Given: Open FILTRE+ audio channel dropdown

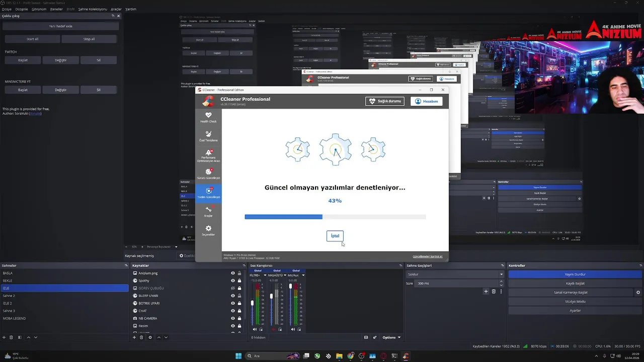Looking at the screenshot, I should coord(265,275).
